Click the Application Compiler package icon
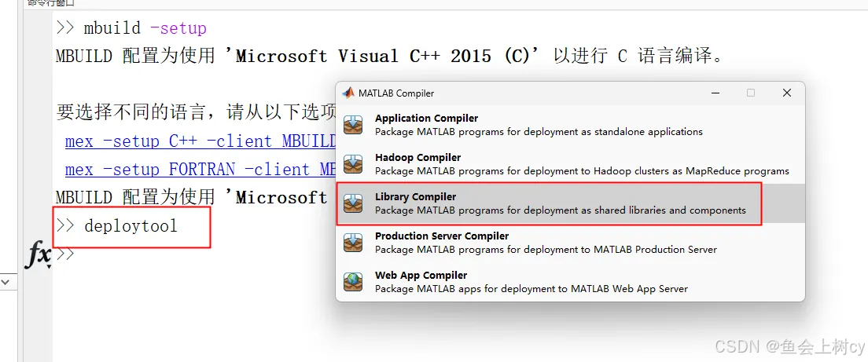Screen dimensions: 868x362 pyautogui.click(x=353, y=125)
